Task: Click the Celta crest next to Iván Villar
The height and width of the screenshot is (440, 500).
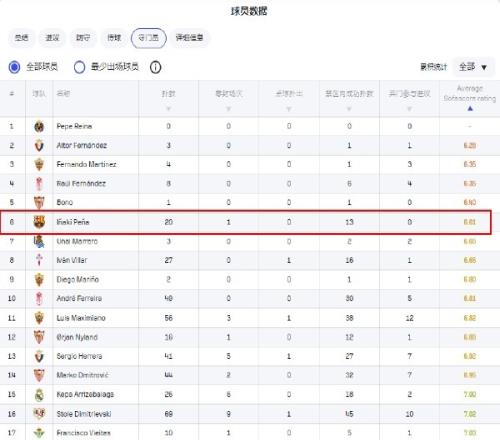Action: tap(39, 260)
